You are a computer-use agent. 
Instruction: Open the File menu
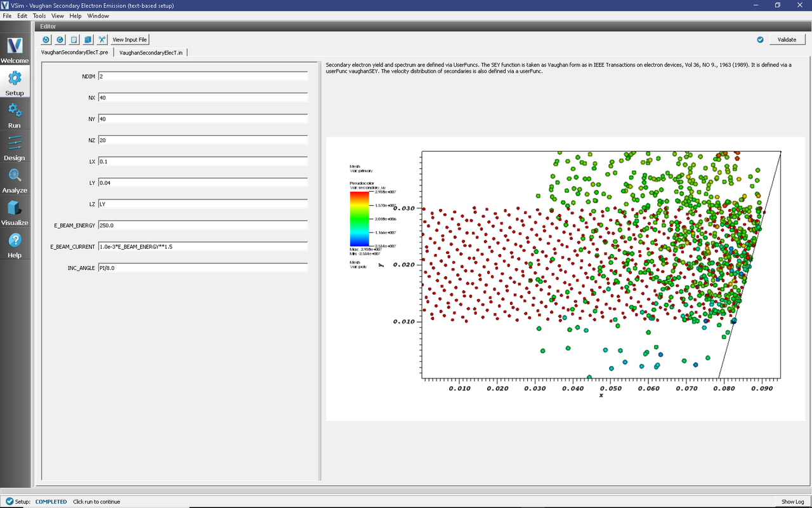pyautogui.click(x=7, y=15)
